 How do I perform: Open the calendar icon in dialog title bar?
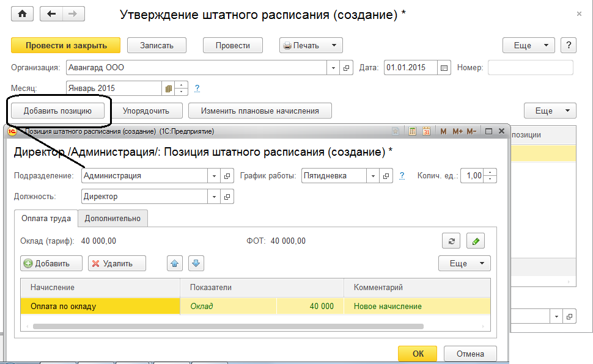coord(427,131)
